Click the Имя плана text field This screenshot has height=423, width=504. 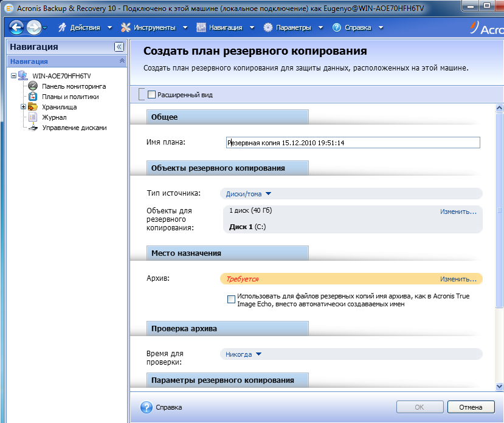[353, 143]
